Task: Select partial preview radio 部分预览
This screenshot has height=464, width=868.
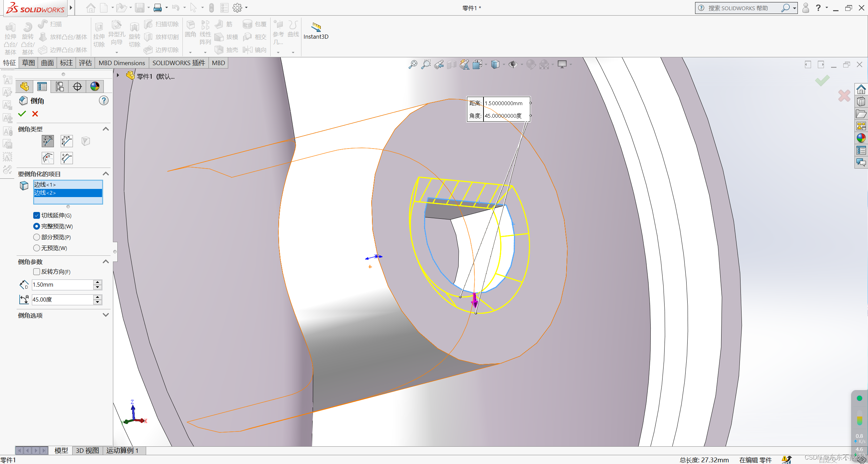Action: pos(37,237)
